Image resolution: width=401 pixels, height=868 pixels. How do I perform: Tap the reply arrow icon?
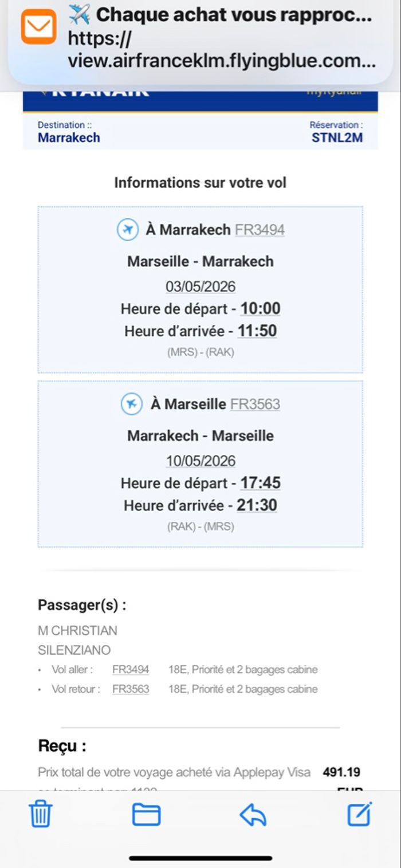(x=253, y=814)
